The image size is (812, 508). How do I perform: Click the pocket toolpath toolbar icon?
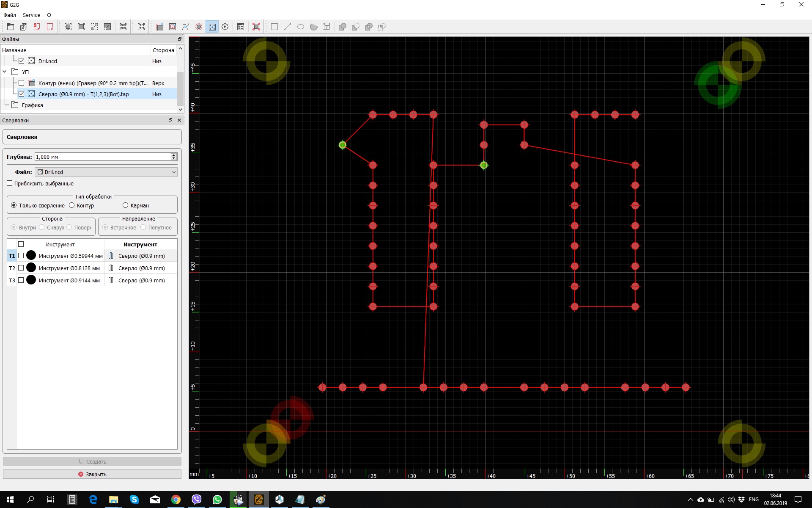(173, 27)
